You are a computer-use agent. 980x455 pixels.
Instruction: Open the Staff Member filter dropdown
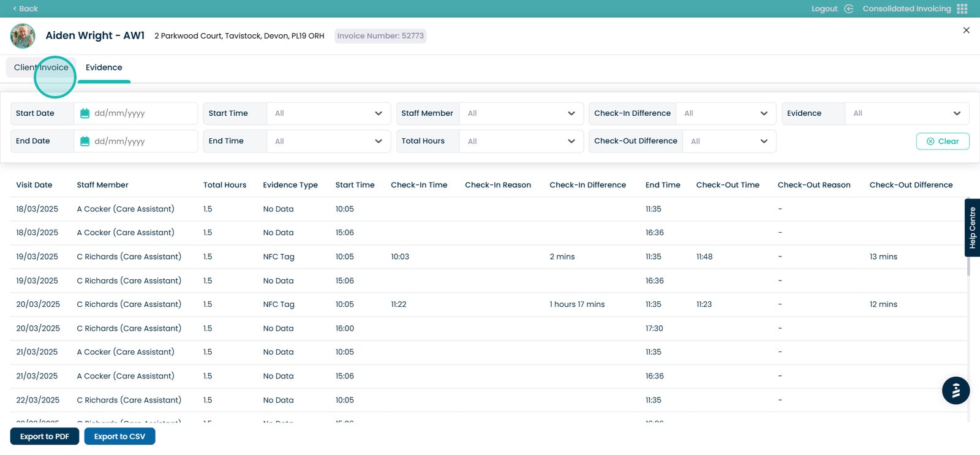(x=521, y=113)
